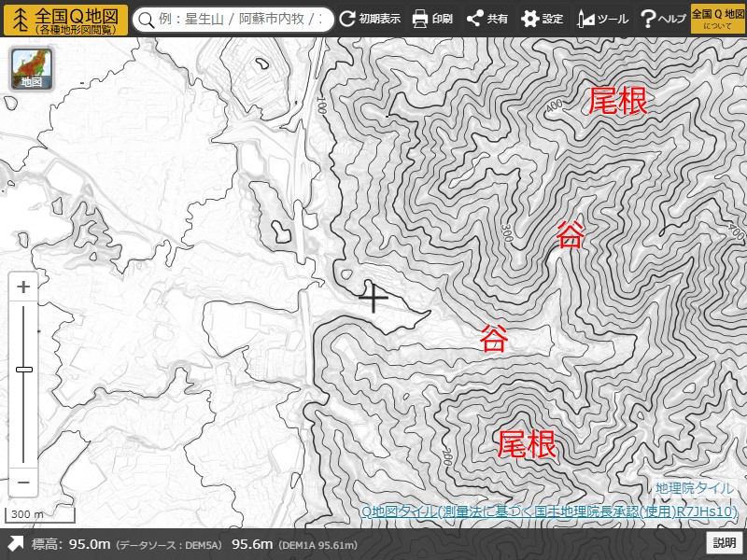Click the center crosshair on map
This screenshot has width=747, height=560.
[x=373, y=298]
